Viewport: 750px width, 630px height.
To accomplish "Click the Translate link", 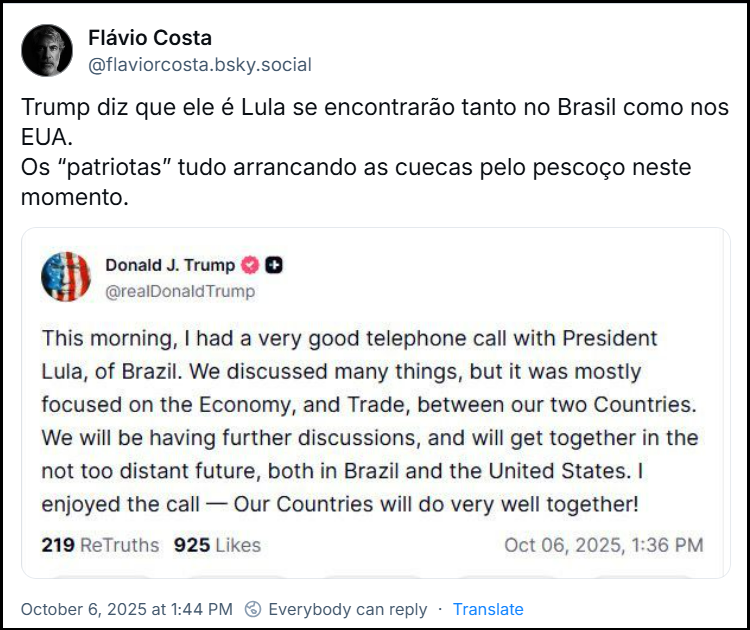I will click(x=488, y=609).
